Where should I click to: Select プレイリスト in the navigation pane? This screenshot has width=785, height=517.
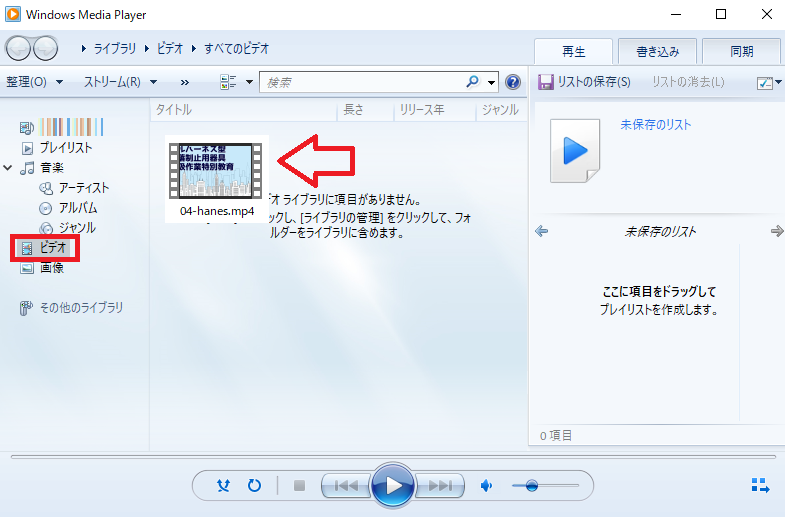pyautogui.click(x=57, y=148)
